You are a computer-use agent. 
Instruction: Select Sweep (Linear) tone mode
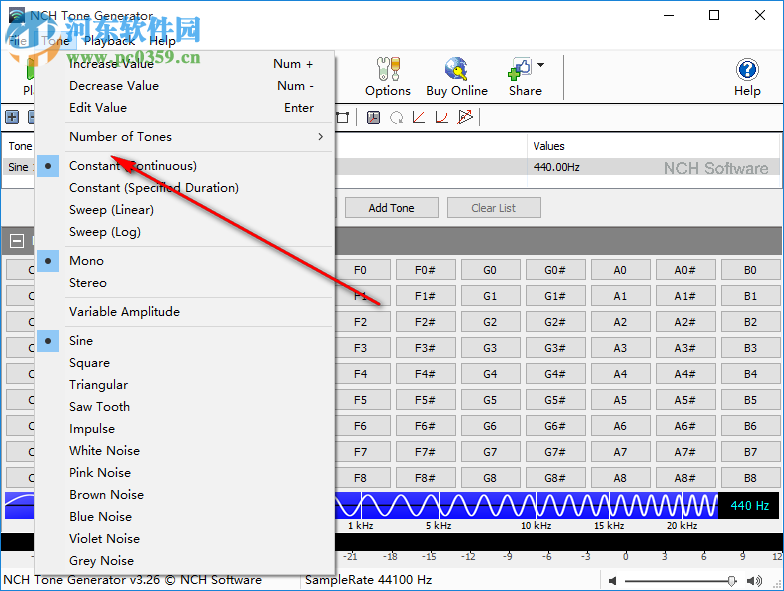pyautogui.click(x=111, y=210)
